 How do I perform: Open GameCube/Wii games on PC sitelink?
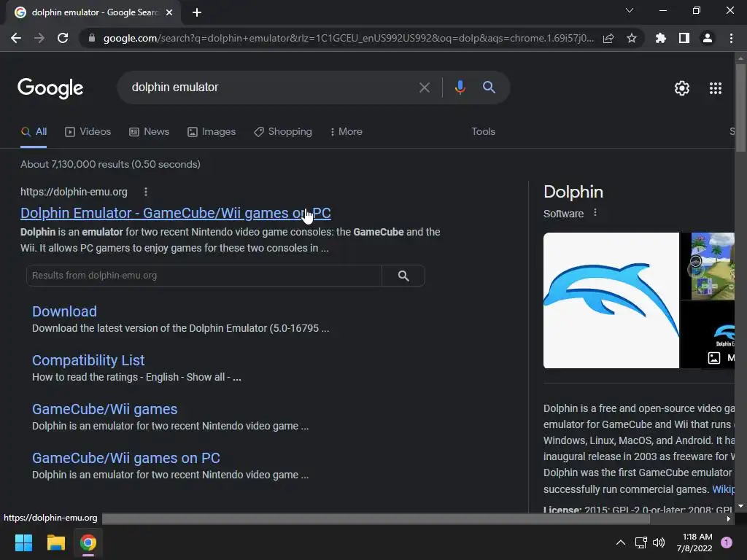[126, 458]
